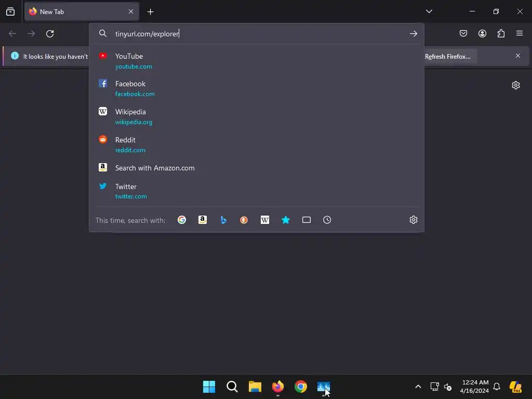The height and width of the screenshot is (399, 532).
Task: Click Firefox icon in taskbar
Action: click(278, 387)
